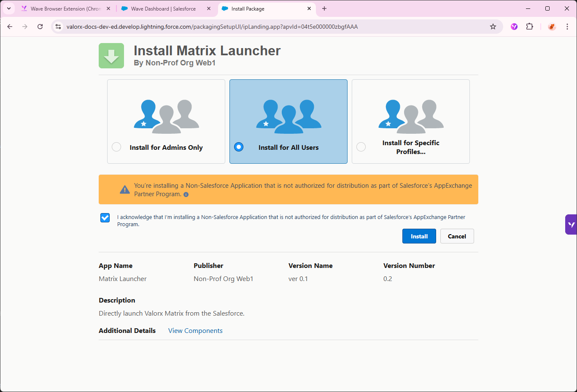Viewport: 577px width, 392px height.
Task: Close the Install Package tab
Action: pyautogui.click(x=309, y=8)
